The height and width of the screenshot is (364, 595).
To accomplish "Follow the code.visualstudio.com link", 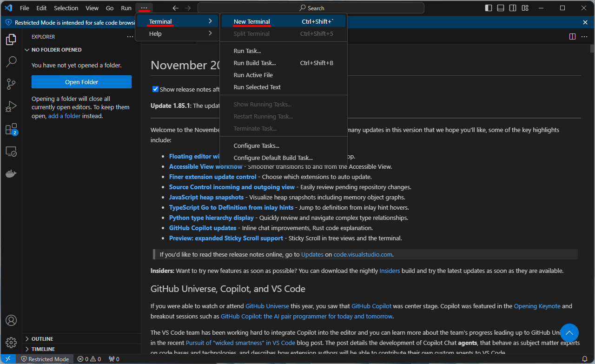I will click(363, 254).
